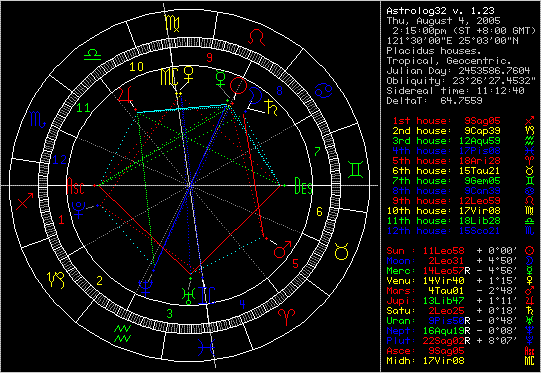
Task: Click house number 10 in the wheel
Action: [136, 67]
